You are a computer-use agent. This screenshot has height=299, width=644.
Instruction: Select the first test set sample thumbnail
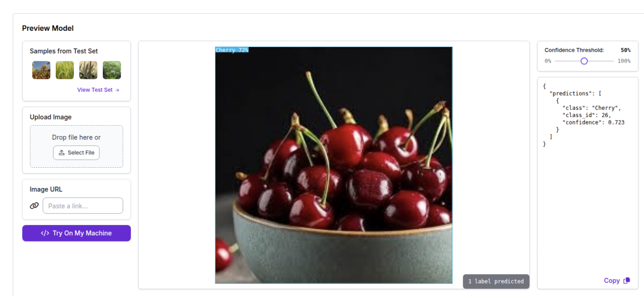pos(41,70)
